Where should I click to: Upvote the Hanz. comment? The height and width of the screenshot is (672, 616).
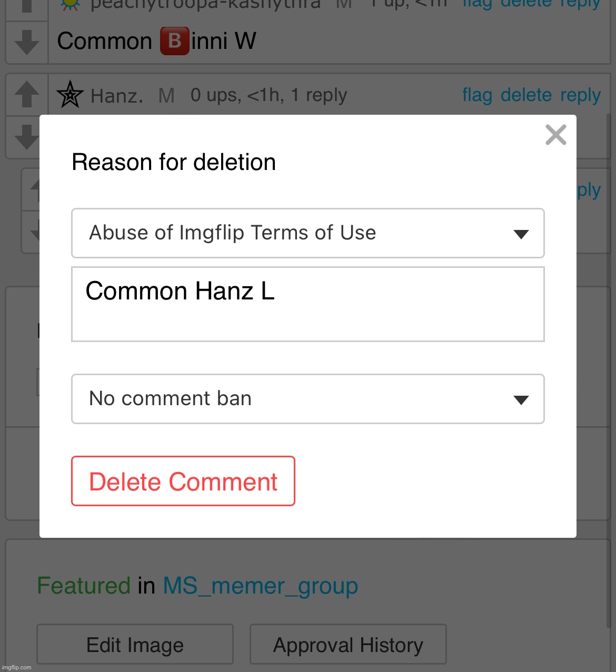27,95
